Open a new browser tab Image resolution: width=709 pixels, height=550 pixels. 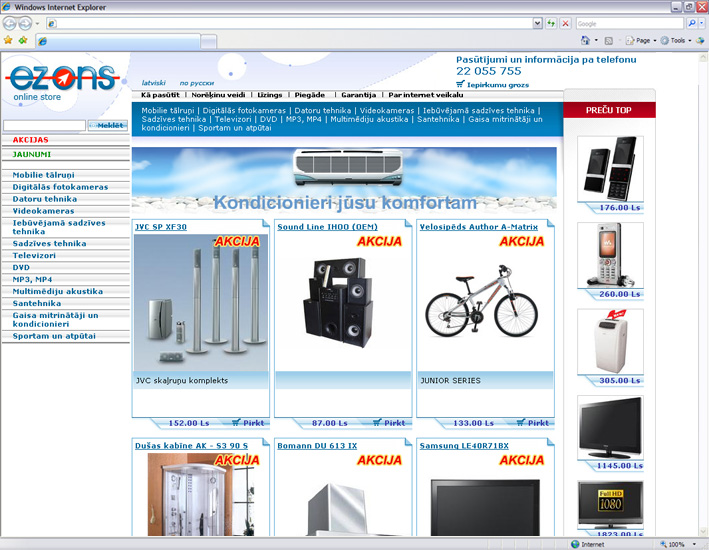click(x=208, y=42)
